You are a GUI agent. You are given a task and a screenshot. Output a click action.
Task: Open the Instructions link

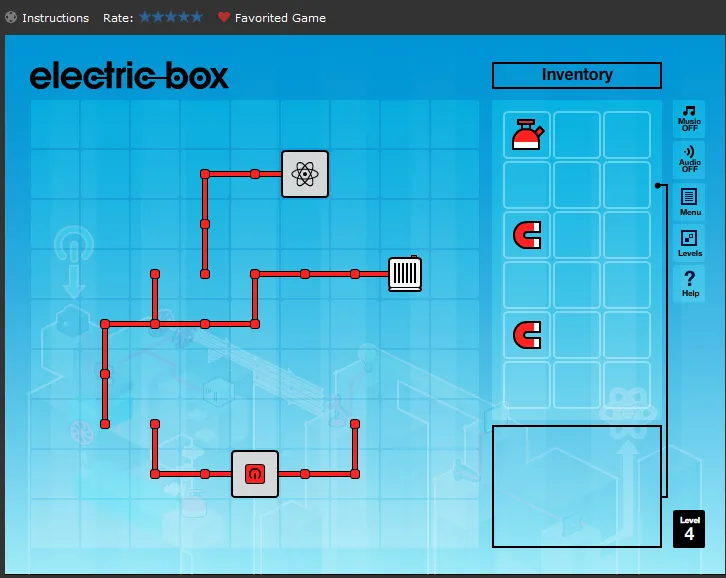coord(56,18)
